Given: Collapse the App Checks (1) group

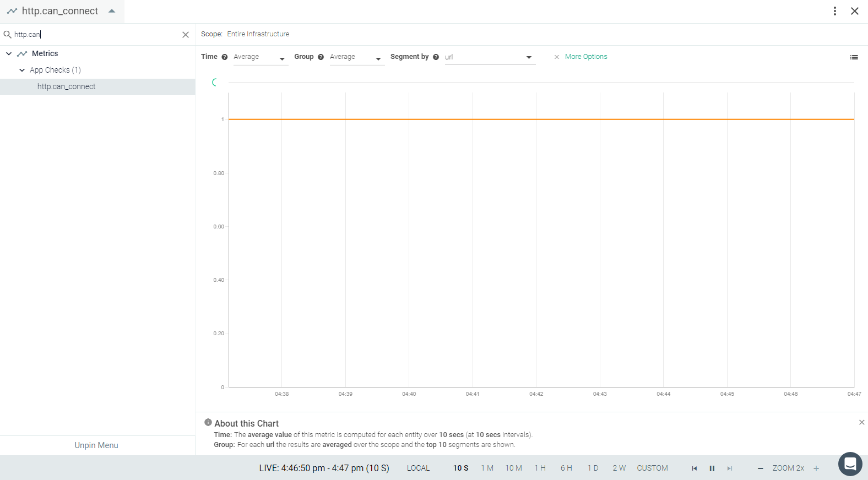Looking at the screenshot, I should [x=22, y=70].
